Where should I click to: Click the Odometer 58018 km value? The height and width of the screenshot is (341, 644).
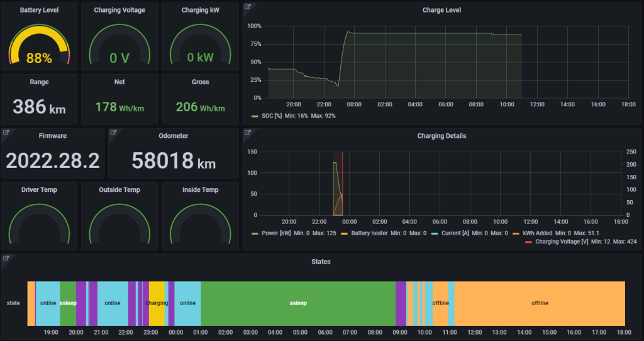coord(173,161)
